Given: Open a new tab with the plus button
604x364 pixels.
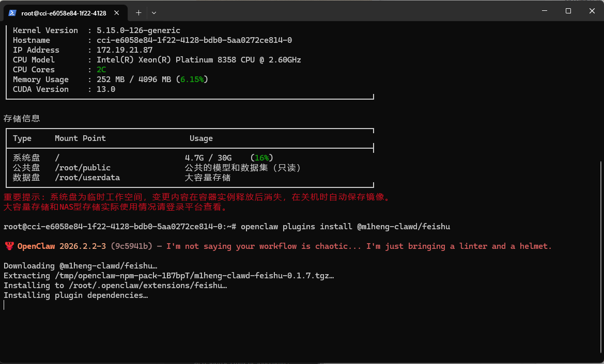Looking at the screenshot, I should tap(138, 12).
